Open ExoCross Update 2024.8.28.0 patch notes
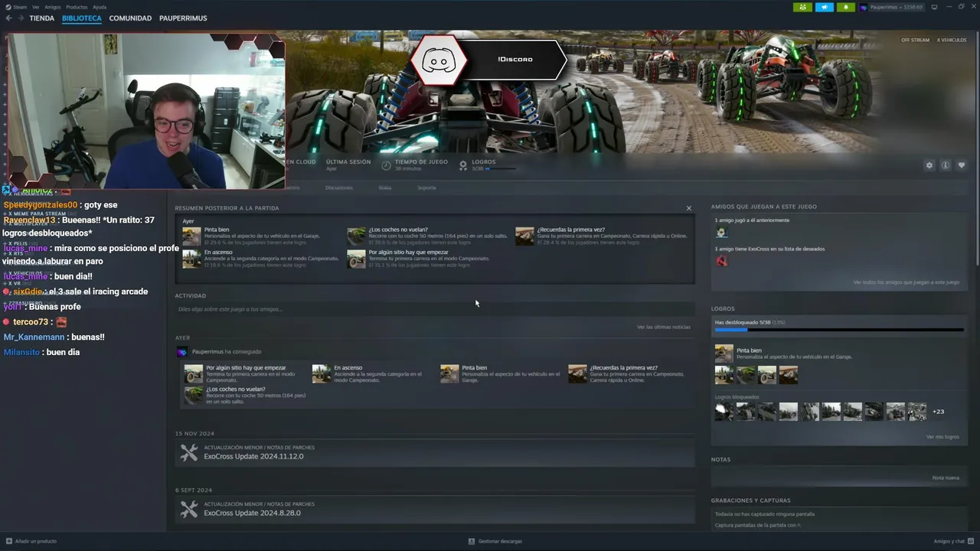The width and height of the screenshot is (980, 551). tap(434, 510)
